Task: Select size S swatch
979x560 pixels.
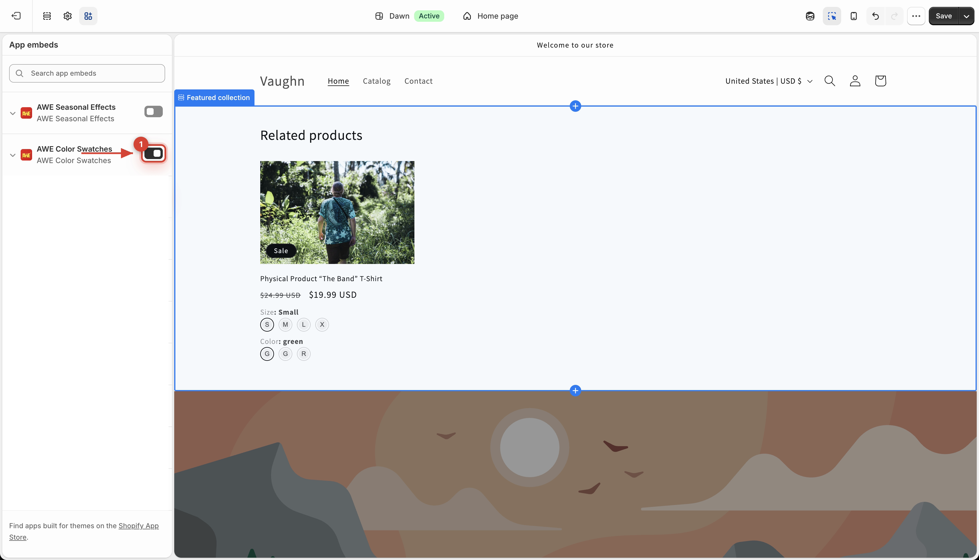Action: coord(267,324)
